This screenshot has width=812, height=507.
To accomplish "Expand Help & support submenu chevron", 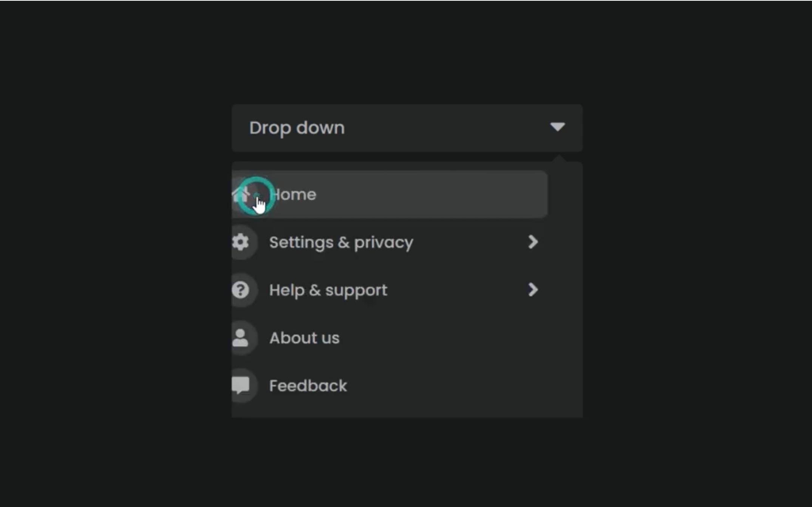I will point(533,290).
